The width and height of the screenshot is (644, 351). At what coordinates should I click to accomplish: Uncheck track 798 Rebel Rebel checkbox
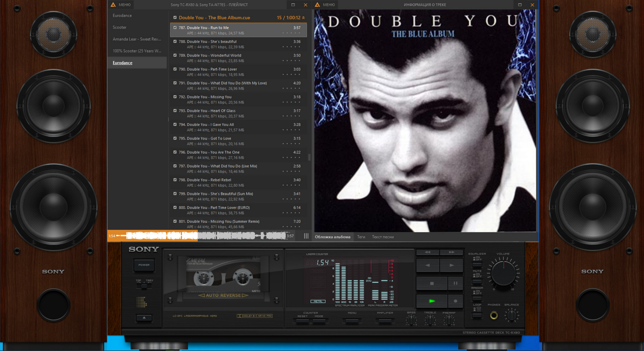[175, 180]
